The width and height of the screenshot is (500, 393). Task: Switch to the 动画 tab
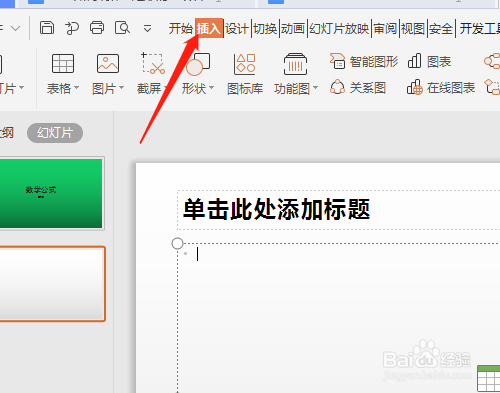(293, 29)
